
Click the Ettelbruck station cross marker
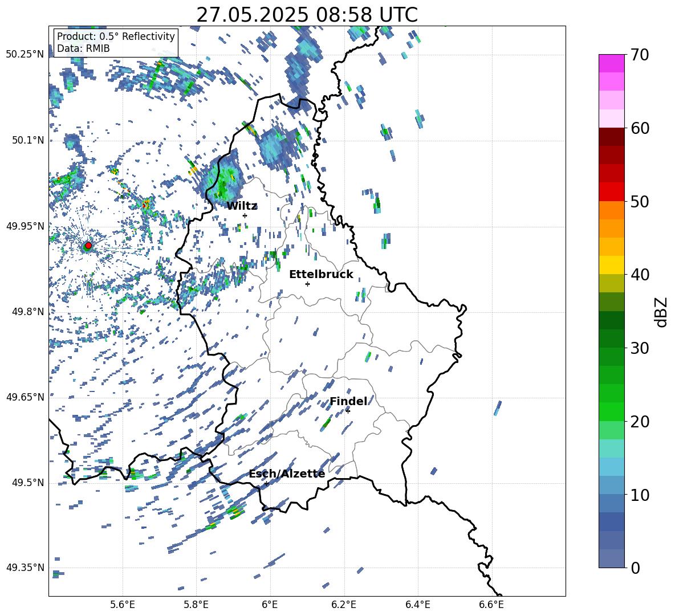coord(307,284)
